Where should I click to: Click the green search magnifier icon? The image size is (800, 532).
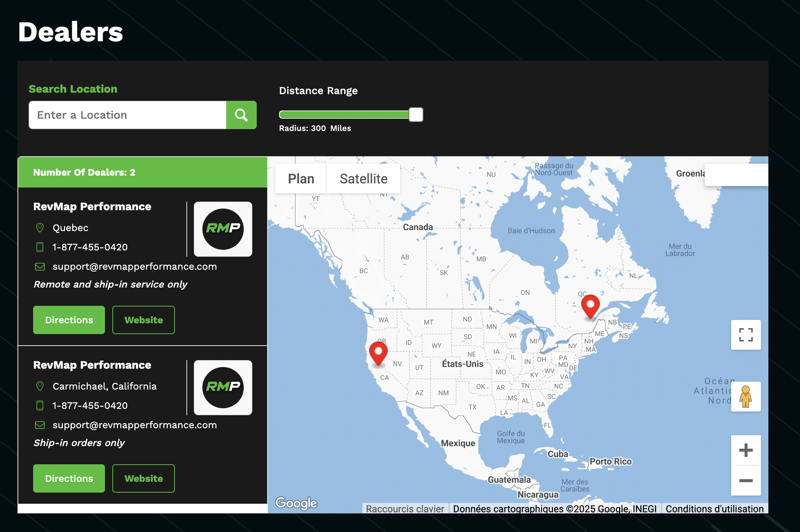tap(241, 115)
